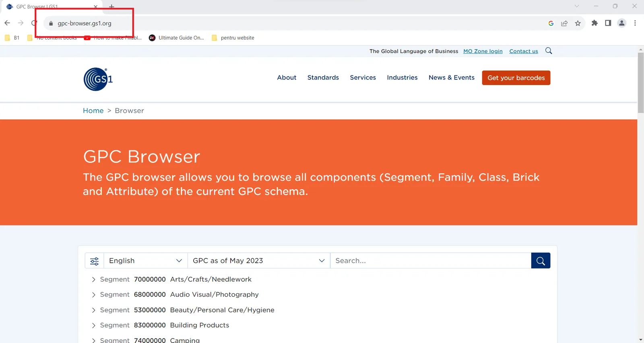The image size is (644, 343).
Task: Click the share page icon
Action: (564, 23)
